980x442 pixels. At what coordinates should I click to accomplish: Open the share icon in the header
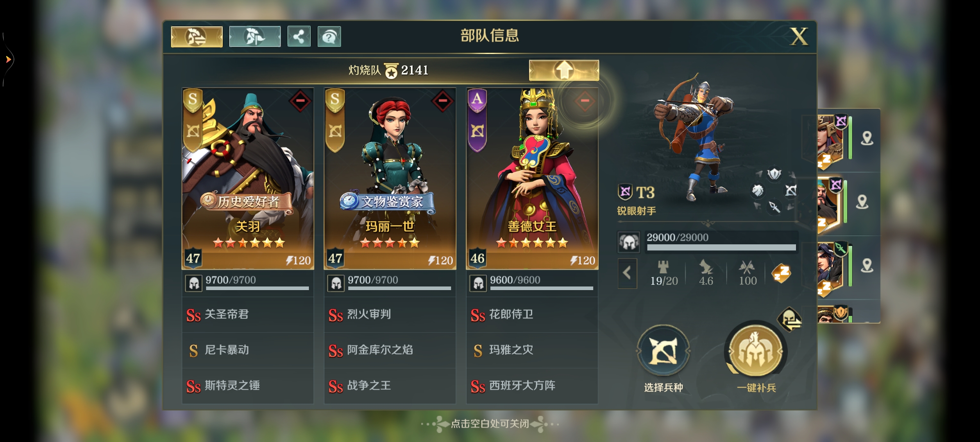click(299, 37)
